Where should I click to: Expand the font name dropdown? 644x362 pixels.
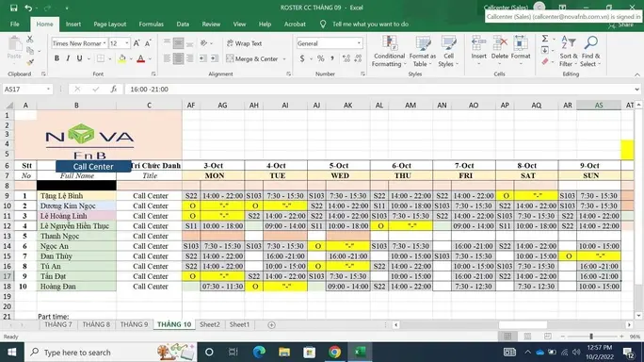(x=105, y=43)
